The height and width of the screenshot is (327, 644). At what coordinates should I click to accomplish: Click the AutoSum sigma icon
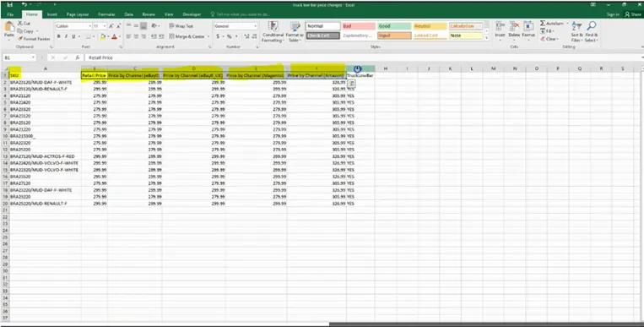[543, 24]
